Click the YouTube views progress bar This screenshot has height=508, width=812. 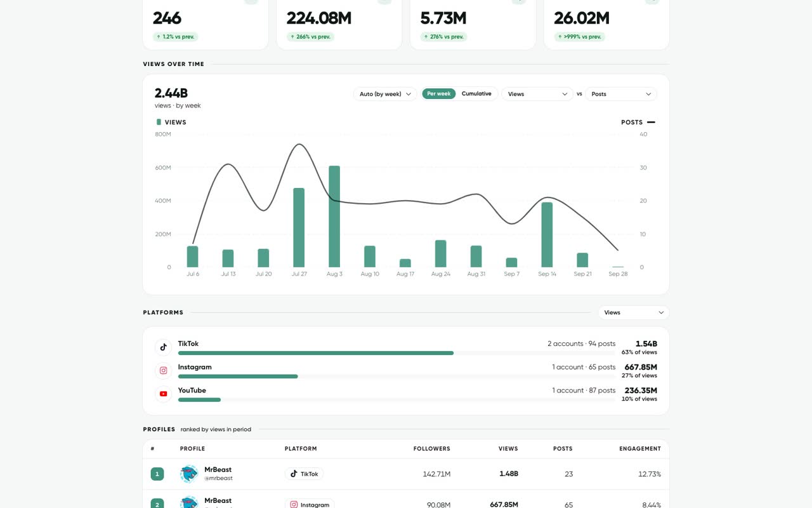(x=396, y=399)
